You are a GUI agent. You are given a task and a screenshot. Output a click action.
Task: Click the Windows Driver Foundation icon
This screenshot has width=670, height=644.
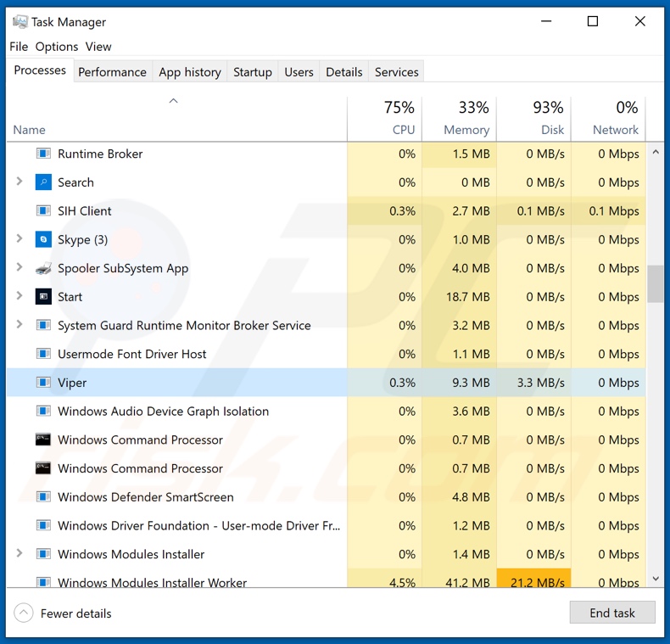[x=43, y=525]
